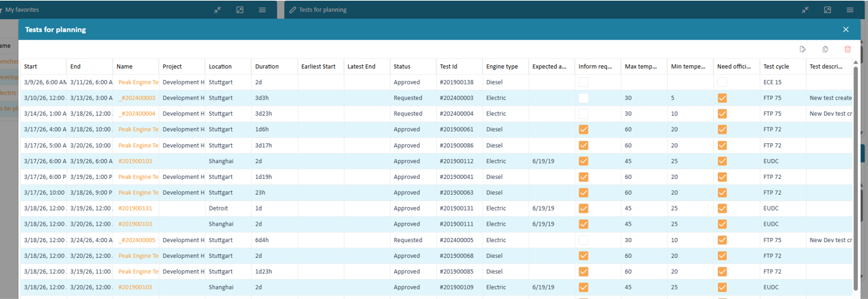
Task: Close the Tests for planning dialog
Action: click(846, 29)
